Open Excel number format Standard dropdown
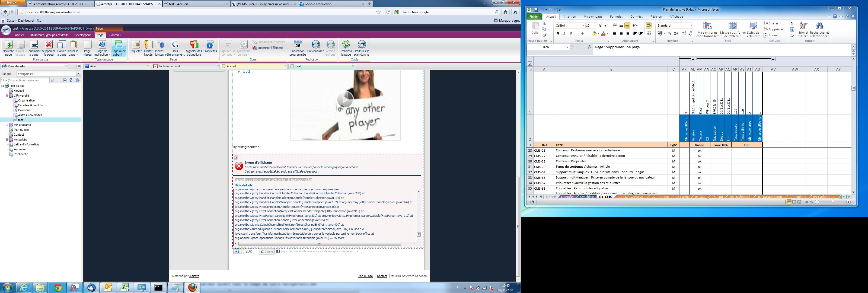The image size is (868, 293). click(691, 26)
